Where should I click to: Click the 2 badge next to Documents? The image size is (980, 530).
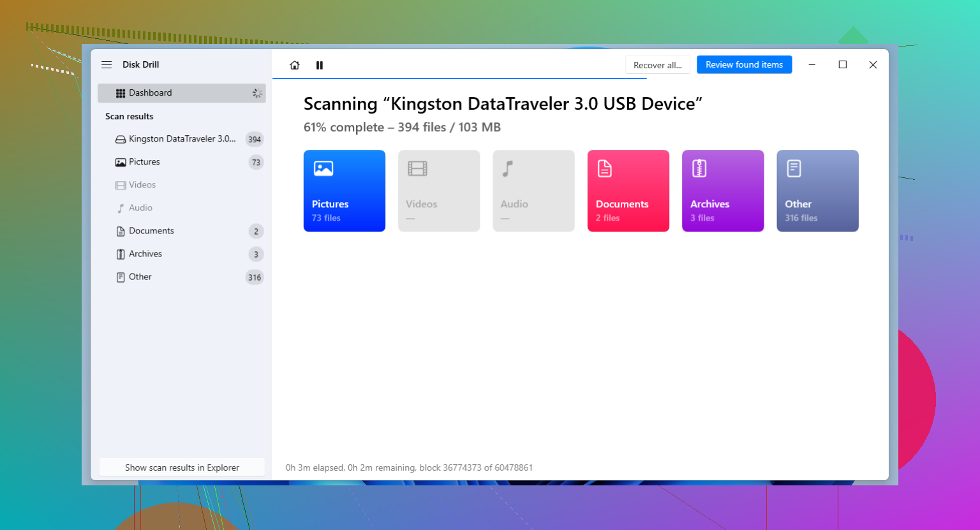[x=256, y=231]
